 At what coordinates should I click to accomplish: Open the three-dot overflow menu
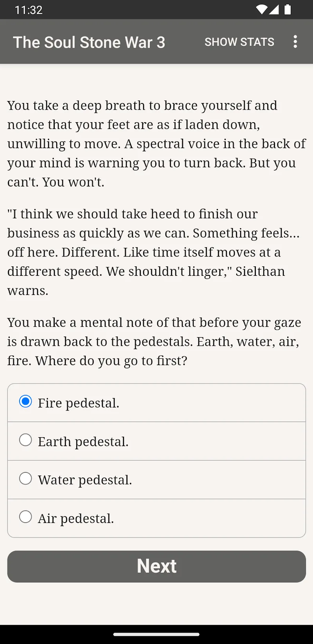[x=295, y=42]
